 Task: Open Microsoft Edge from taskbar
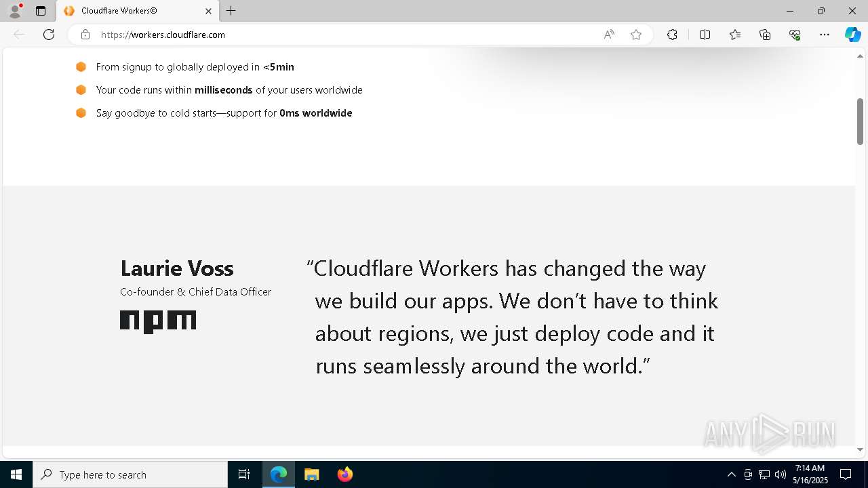[279, 474]
